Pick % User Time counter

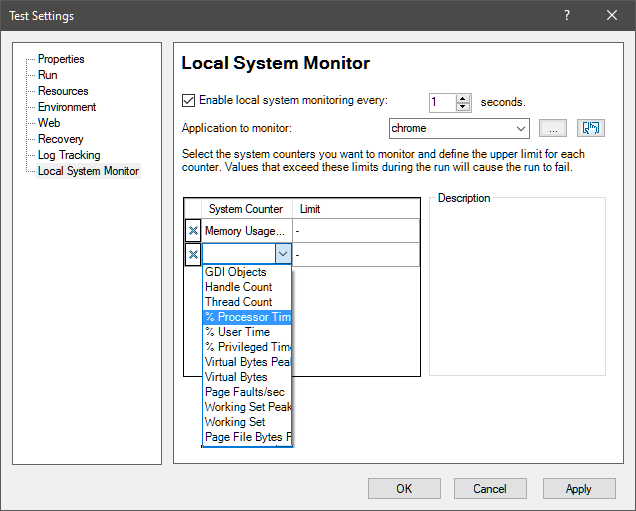(x=247, y=332)
